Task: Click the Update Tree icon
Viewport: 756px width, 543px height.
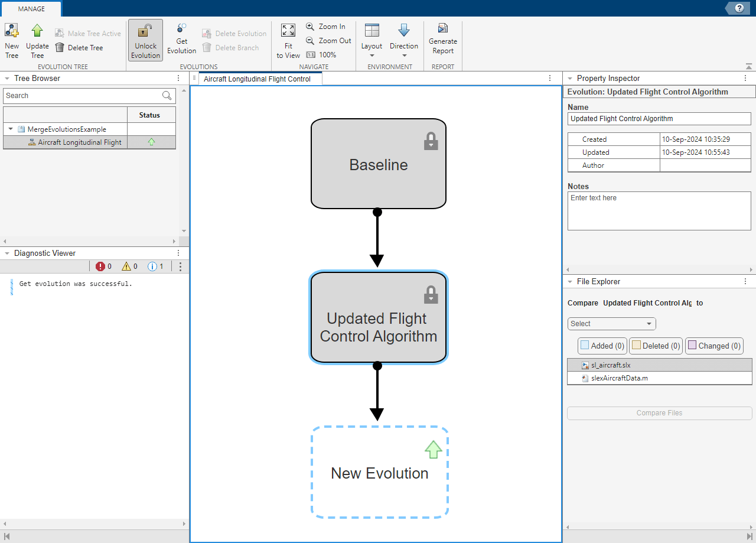Action: pyautogui.click(x=37, y=31)
